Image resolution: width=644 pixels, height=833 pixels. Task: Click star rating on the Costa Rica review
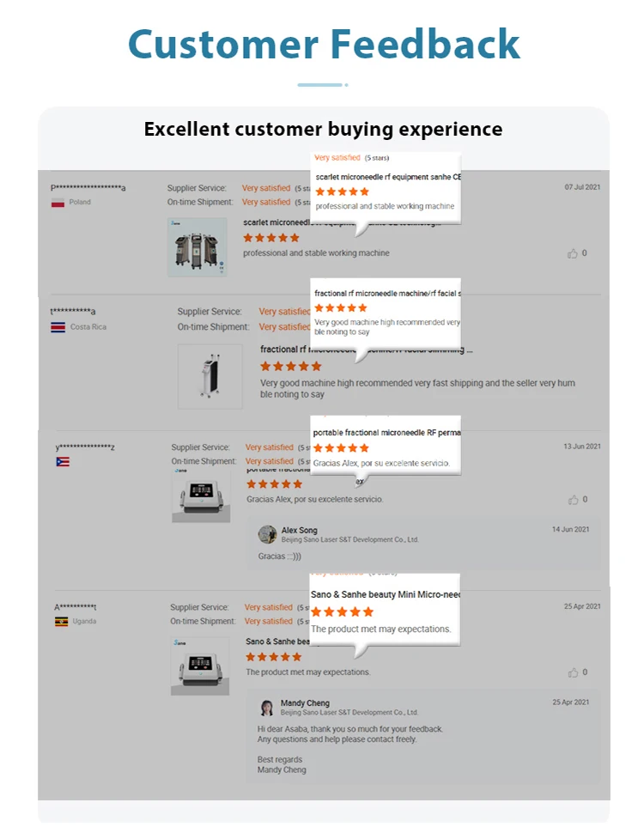tap(290, 367)
